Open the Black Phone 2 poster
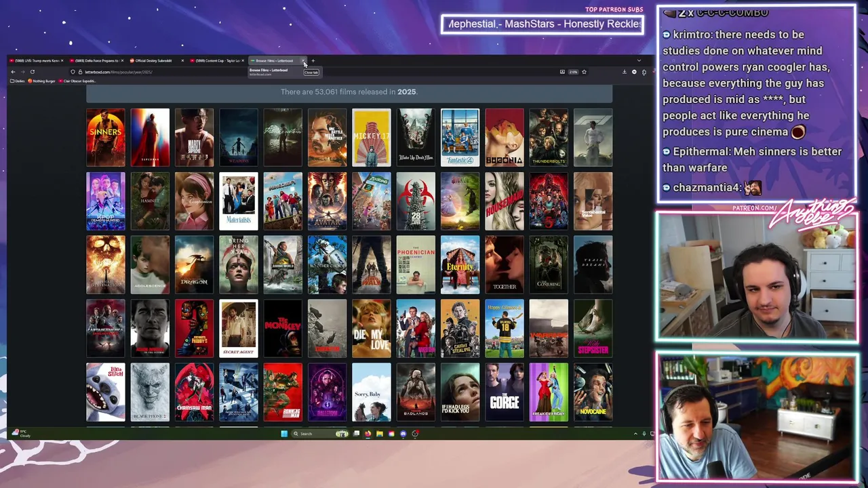The image size is (868, 488). 150,392
